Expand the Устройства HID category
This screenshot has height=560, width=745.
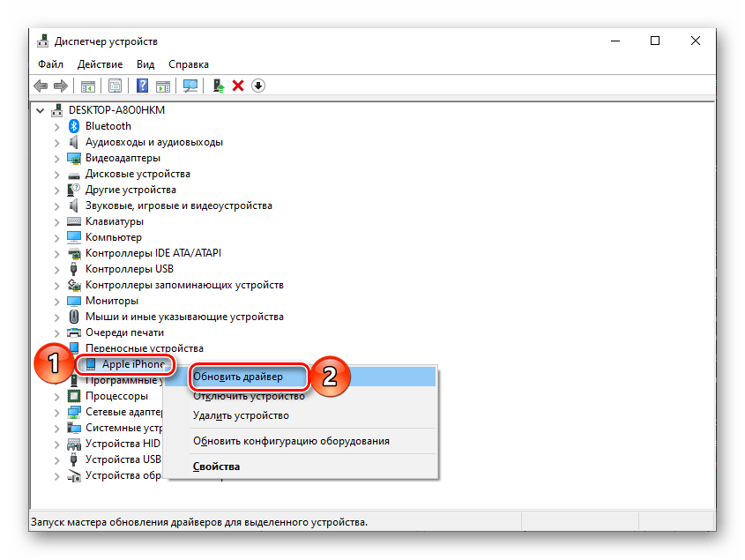point(57,444)
